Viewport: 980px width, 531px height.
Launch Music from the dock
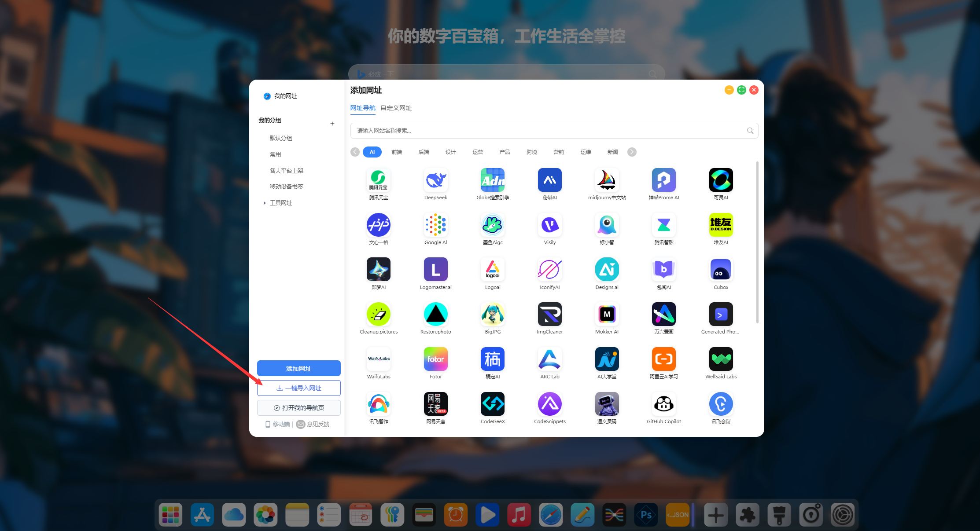[x=519, y=515]
